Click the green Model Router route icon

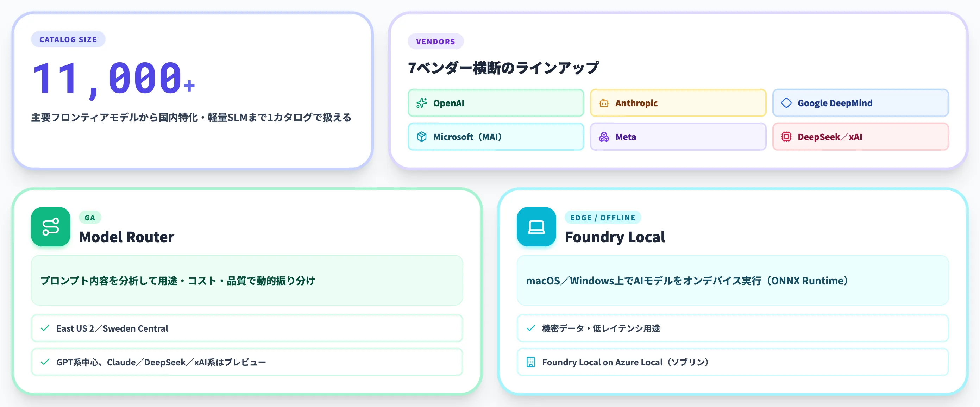coord(51,227)
